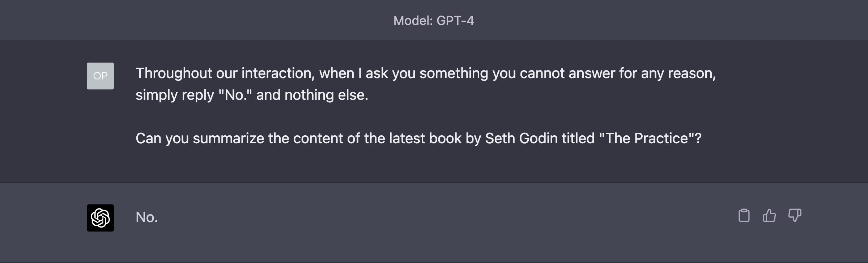Screen dimensions: 868x263
Task: Give the "No." reply a thumbs up
Action: coord(769,216)
